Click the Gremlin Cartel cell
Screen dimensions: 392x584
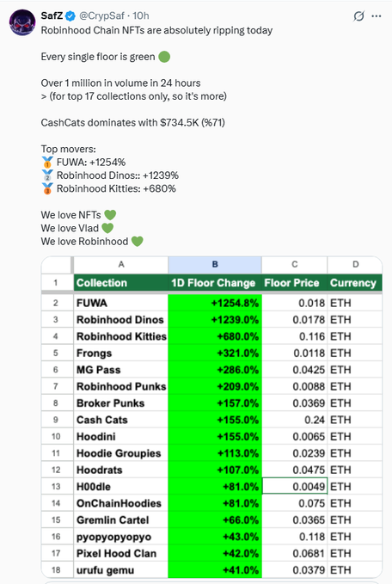(x=121, y=520)
